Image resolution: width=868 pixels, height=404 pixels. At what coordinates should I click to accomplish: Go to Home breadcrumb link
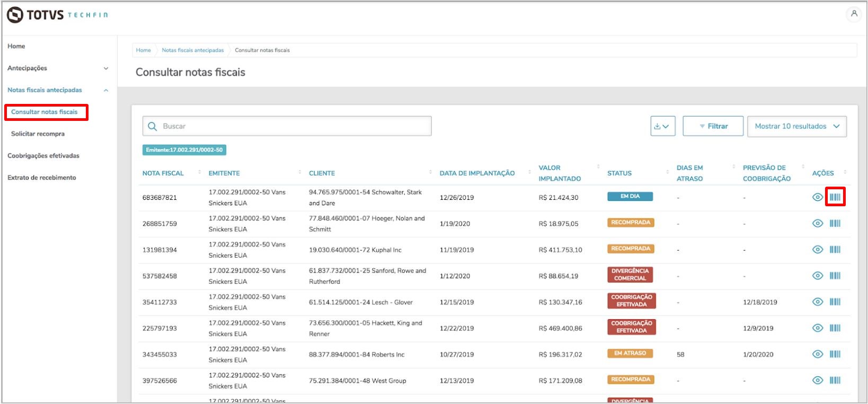(143, 50)
